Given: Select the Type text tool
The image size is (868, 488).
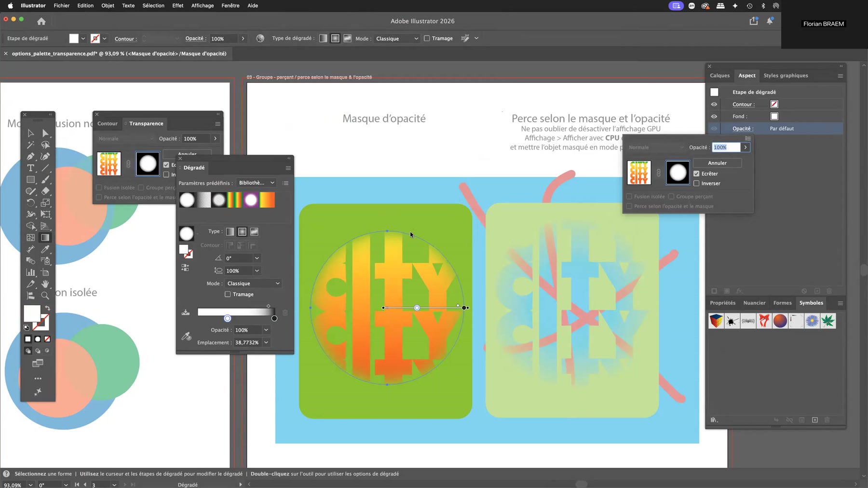Looking at the screenshot, I should [30, 168].
